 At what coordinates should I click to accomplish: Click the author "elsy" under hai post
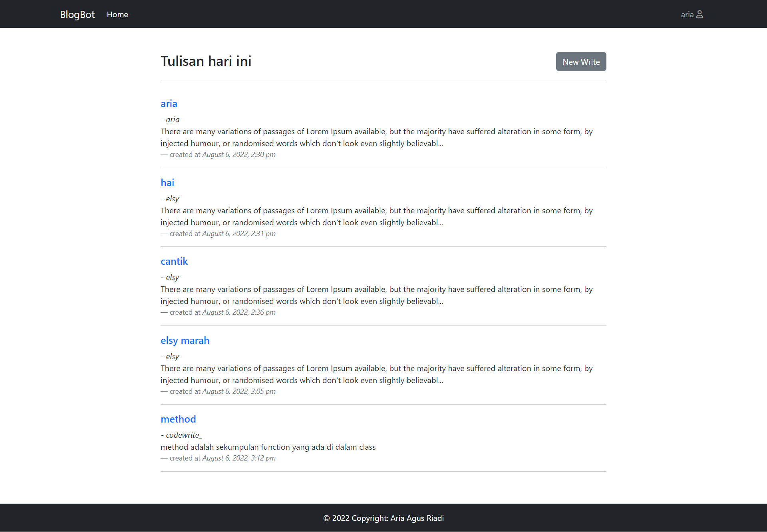coord(172,198)
